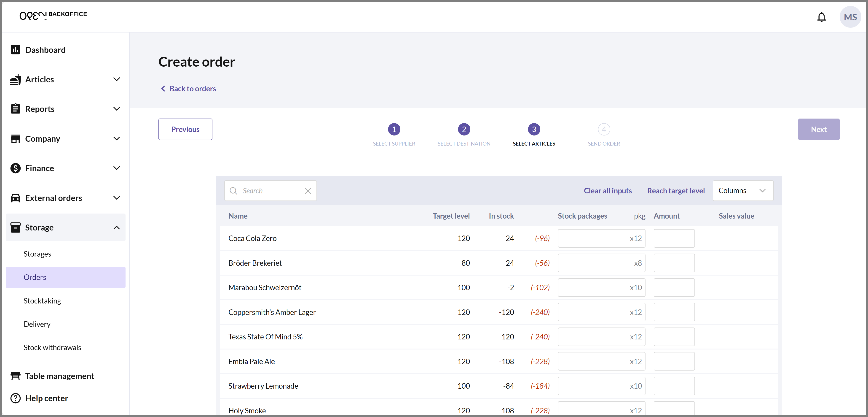Expand the Articles menu chevron
The width and height of the screenshot is (868, 417).
pos(117,79)
